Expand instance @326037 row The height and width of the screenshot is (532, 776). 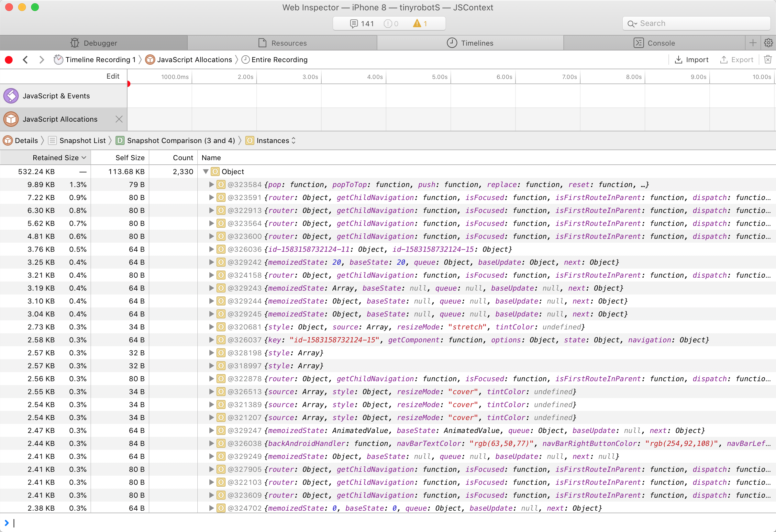tap(211, 340)
